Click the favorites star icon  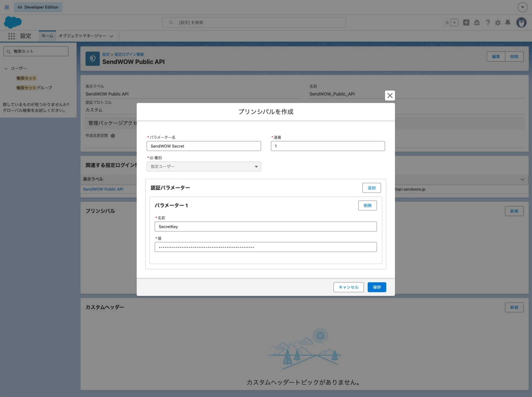[447, 23]
